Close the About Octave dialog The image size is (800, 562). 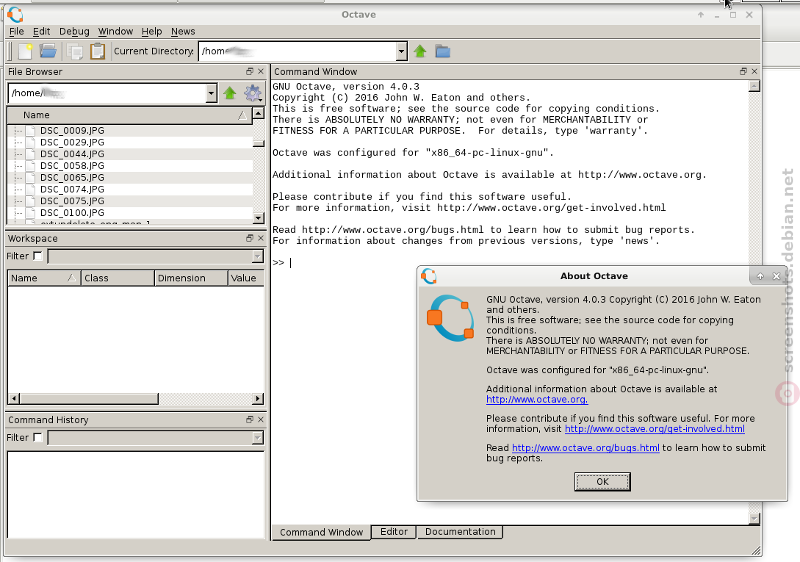[777, 276]
